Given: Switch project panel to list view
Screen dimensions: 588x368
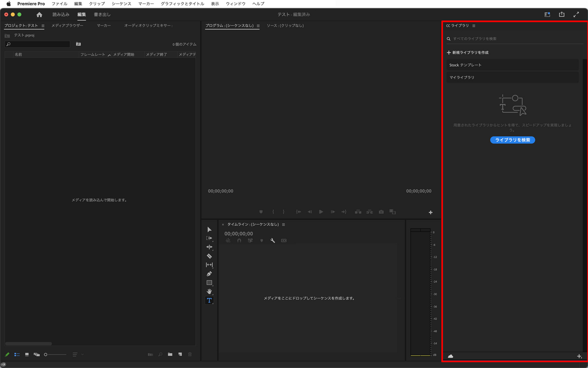Looking at the screenshot, I should pos(17,354).
